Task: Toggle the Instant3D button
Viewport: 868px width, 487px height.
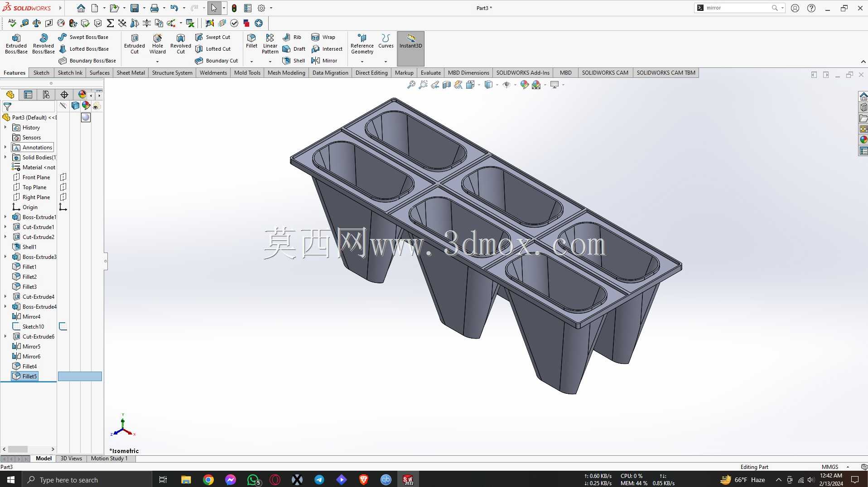Action: coord(411,48)
